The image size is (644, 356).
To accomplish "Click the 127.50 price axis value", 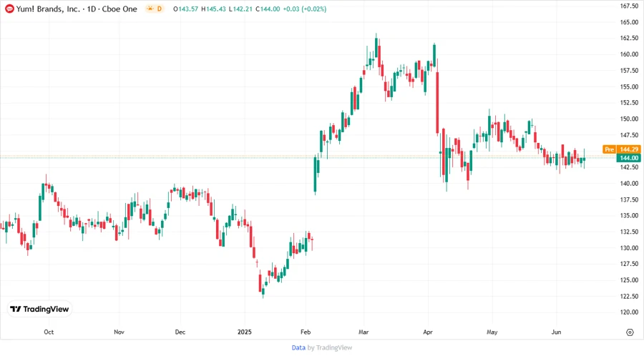I will click(629, 264).
